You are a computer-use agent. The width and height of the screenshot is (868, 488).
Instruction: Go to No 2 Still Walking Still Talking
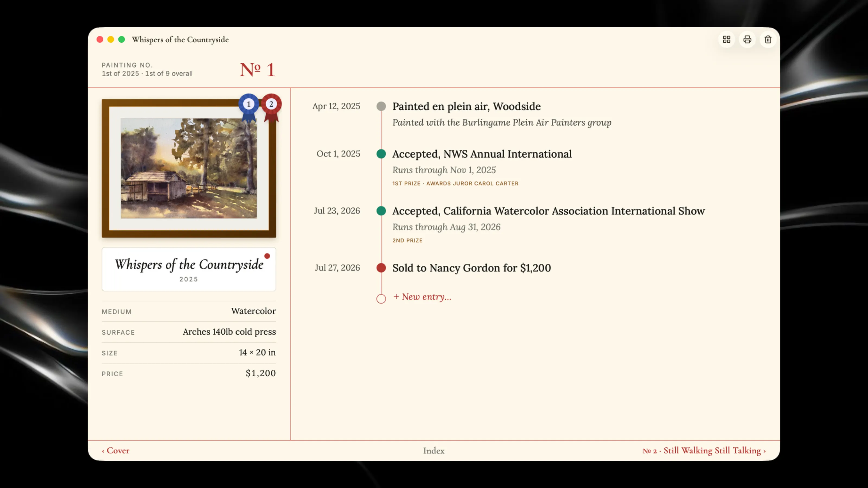tap(704, 451)
